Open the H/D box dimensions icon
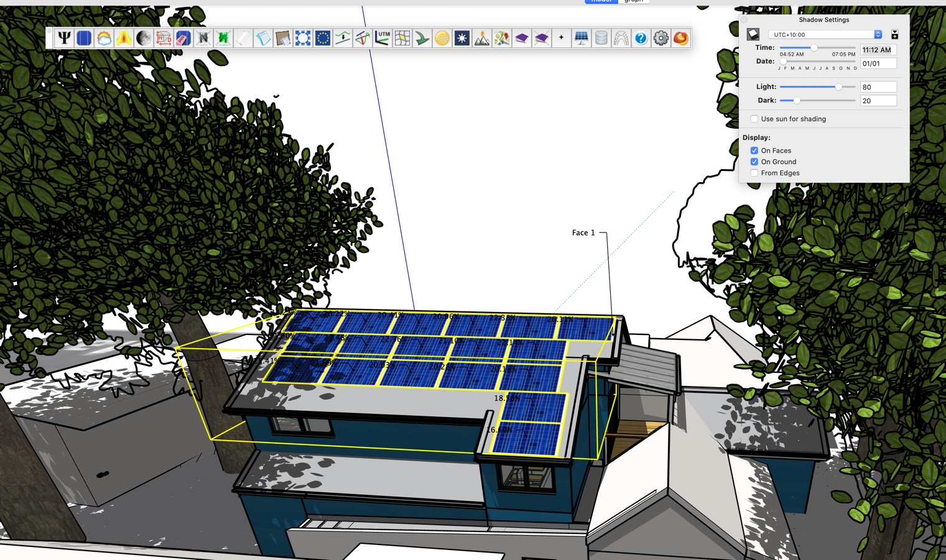The image size is (946, 560). tap(164, 39)
